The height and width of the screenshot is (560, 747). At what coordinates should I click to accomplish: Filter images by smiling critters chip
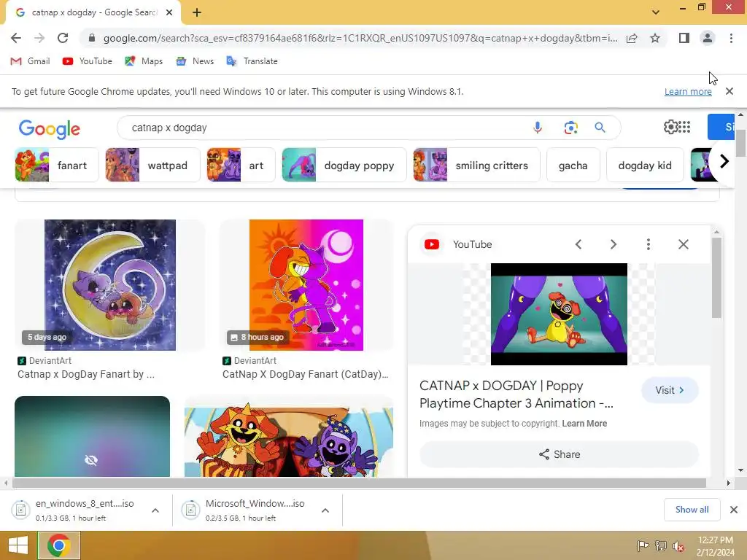pos(476,166)
